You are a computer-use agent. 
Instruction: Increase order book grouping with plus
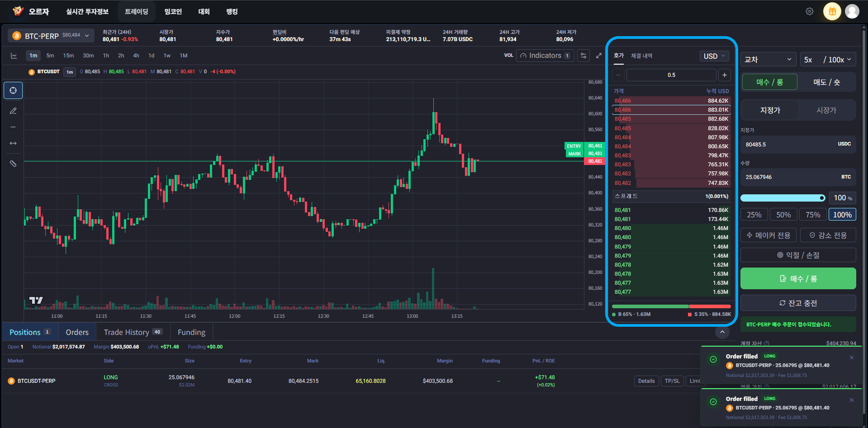point(725,75)
